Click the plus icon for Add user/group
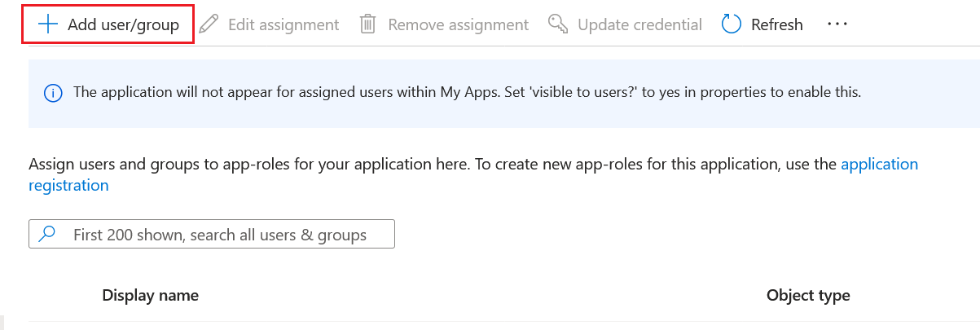The image size is (980, 330). point(48,24)
